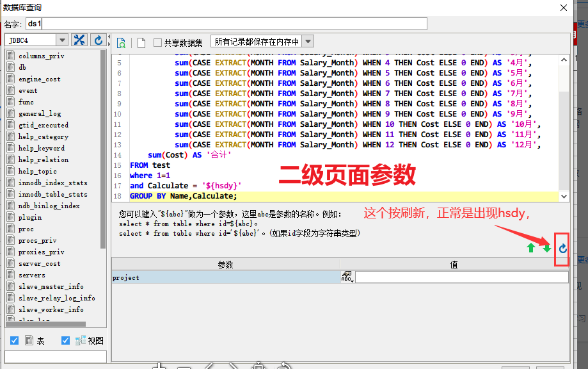Click the help_topic table icon
This screenshot has width=588, height=369.
point(12,171)
